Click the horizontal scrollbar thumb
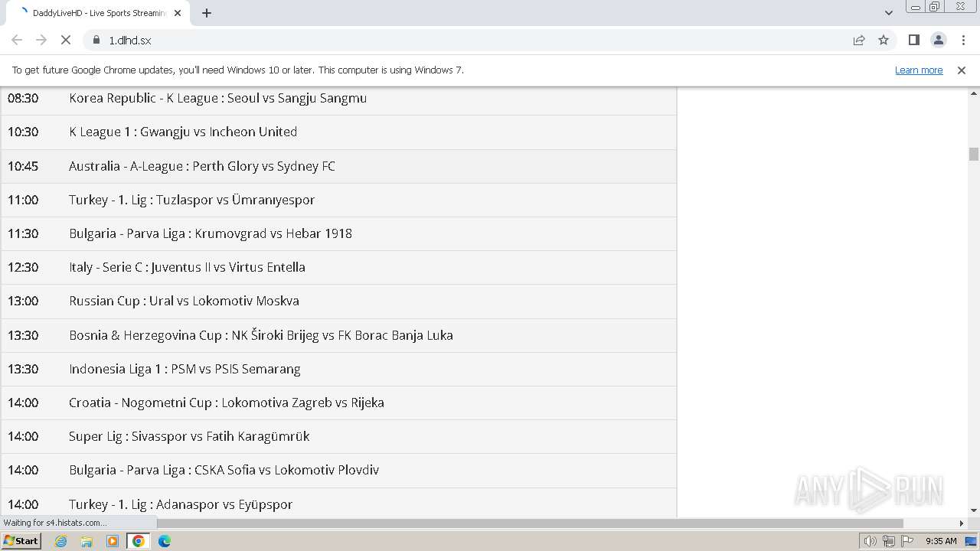Viewport: 980px width, 551px height. [x=530, y=523]
